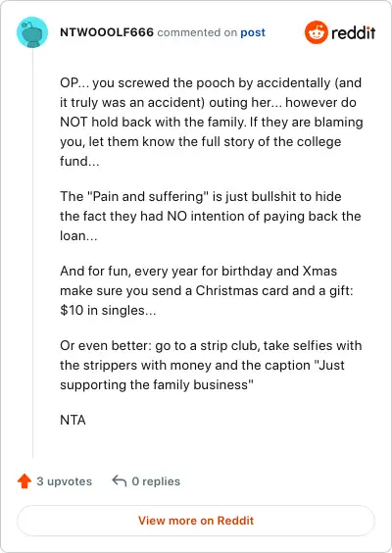
Task: Click the 'commented on' text in the header
Action: pyautogui.click(x=197, y=32)
